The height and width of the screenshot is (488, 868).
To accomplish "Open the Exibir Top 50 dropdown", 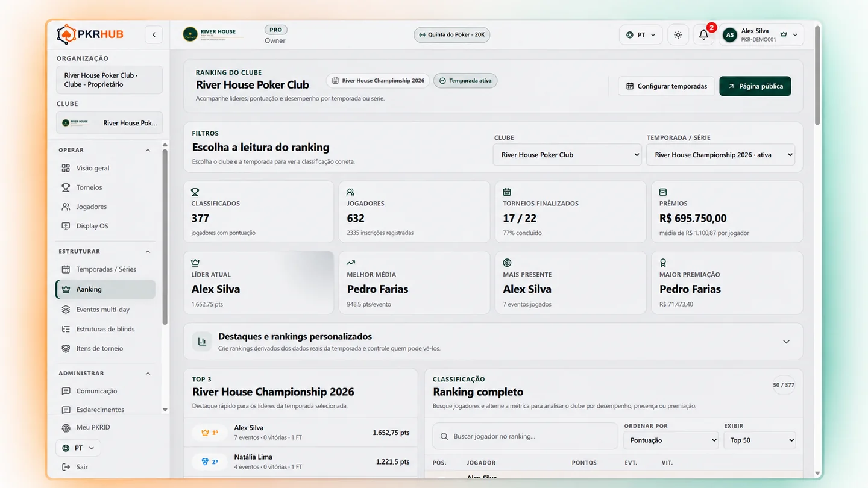I will pos(759,440).
